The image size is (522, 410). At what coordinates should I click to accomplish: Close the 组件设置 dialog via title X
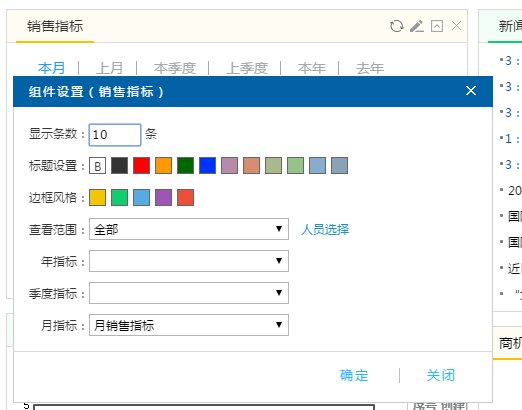tap(471, 91)
